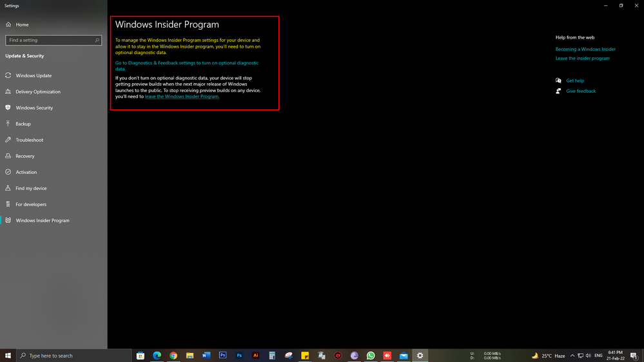
Task: Open Go to Diagnostics & Feedback settings link
Action: click(x=187, y=66)
